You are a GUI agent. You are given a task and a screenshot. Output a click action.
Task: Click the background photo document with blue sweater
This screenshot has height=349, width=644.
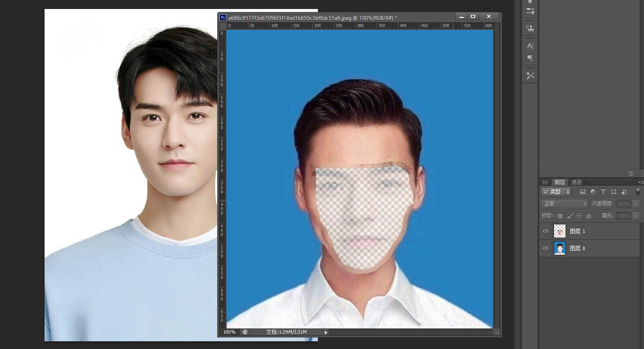pyautogui.click(x=131, y=175)
